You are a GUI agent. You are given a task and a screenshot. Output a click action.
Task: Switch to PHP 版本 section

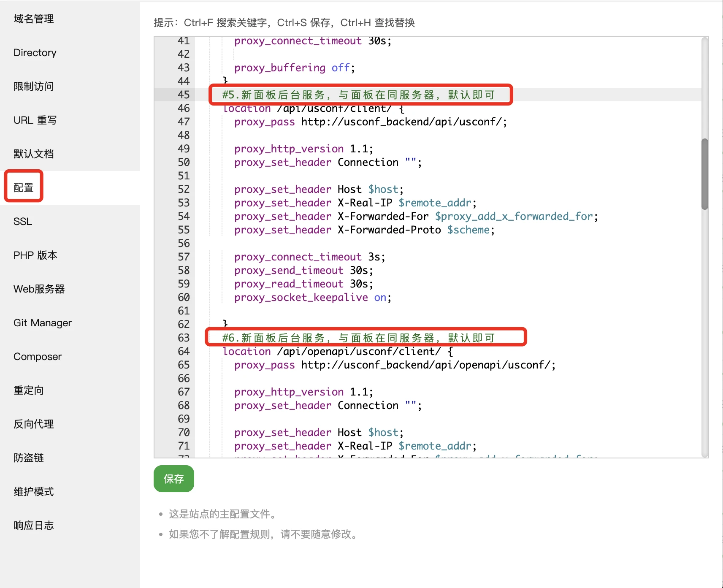pos(35,255)
